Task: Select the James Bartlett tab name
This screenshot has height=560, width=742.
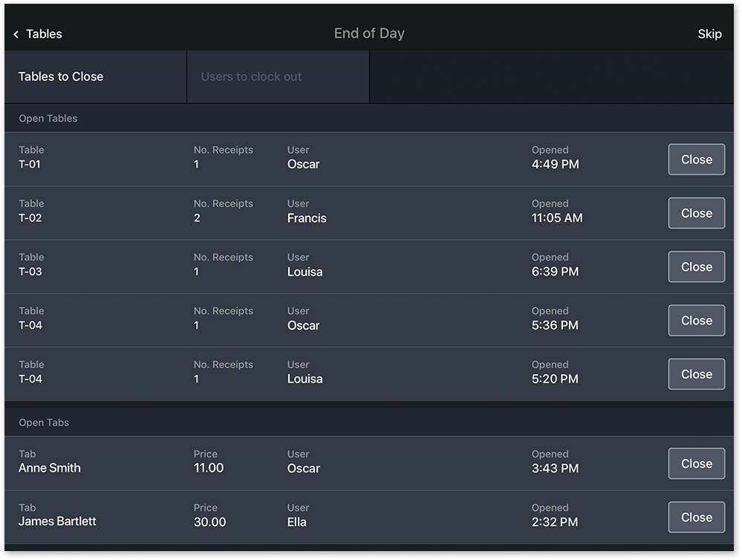Action: [x=57, y=521]
